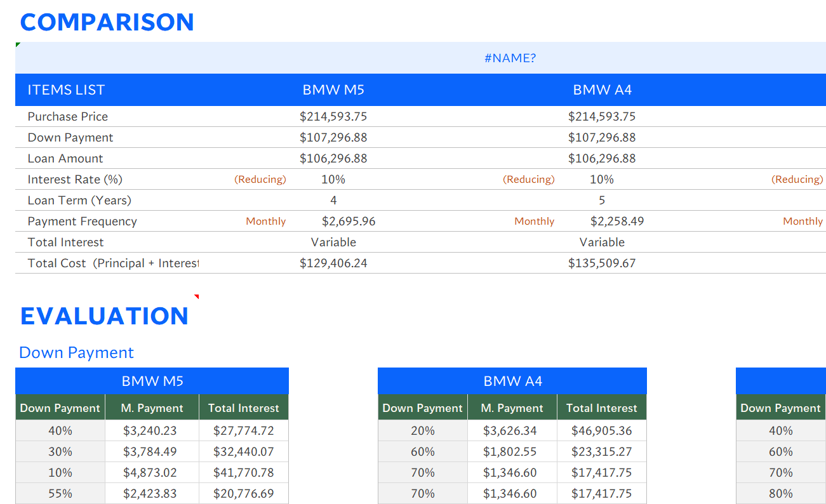Select the $32,440.07 cell
826x504 pixels.
244,451
